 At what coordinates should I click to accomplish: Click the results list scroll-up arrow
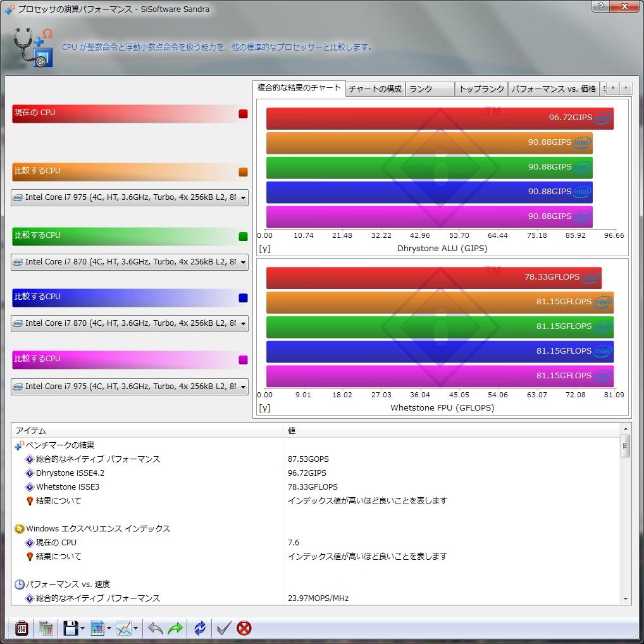coord(626,429)
